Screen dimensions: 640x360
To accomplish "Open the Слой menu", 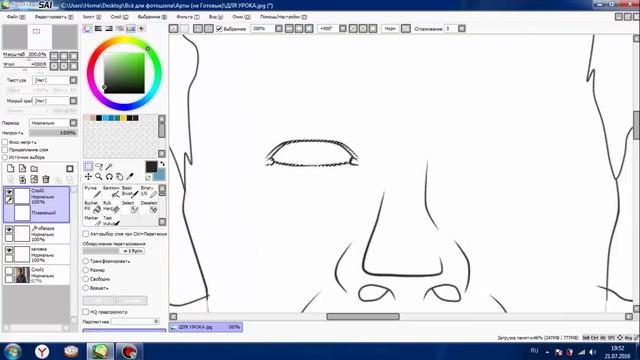I will pyautogui.click(x=119, y=17).
